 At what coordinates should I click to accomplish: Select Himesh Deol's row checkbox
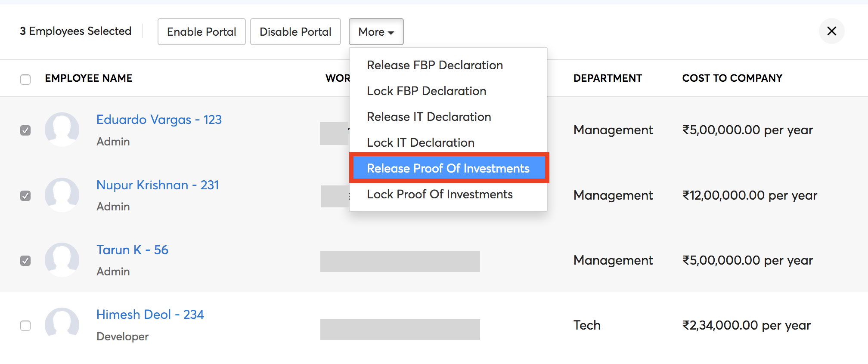pos(25,326)
